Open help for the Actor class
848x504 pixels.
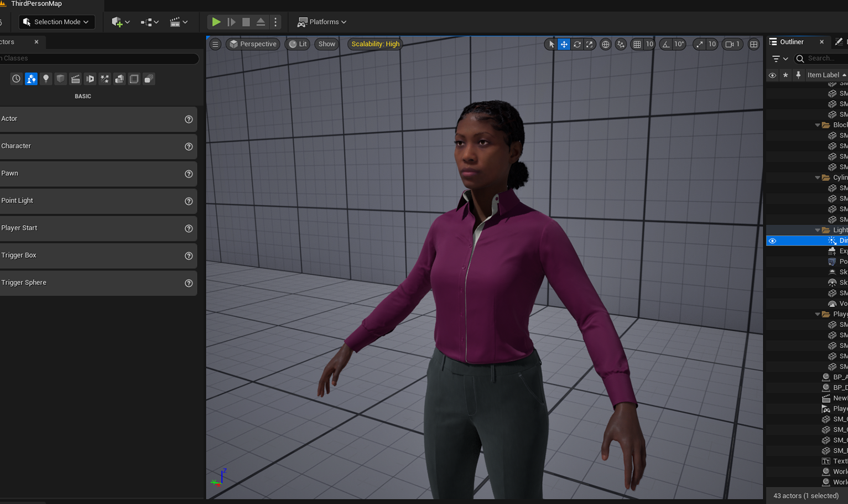[x=189, y=119]
